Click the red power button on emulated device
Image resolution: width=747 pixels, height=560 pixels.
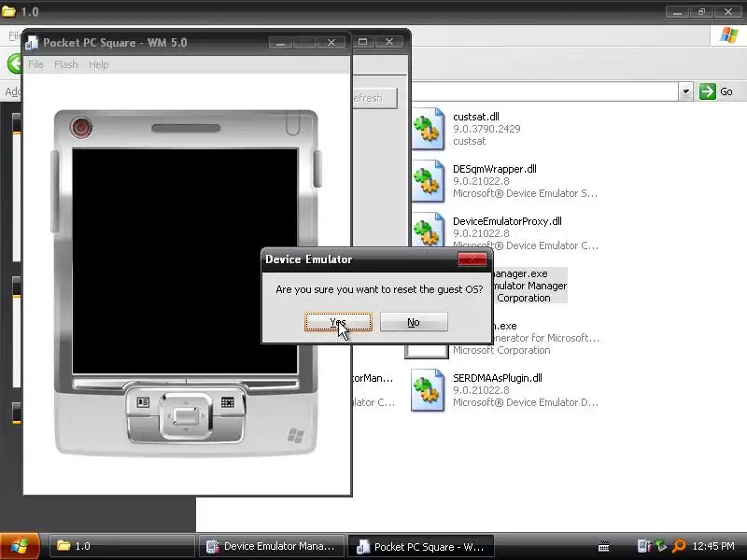point(81,127)
